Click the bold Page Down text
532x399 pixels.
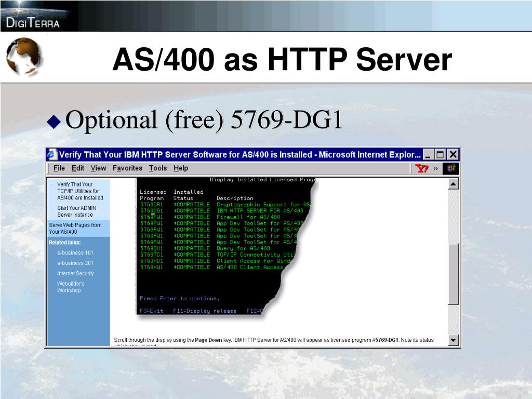point(208,340)
